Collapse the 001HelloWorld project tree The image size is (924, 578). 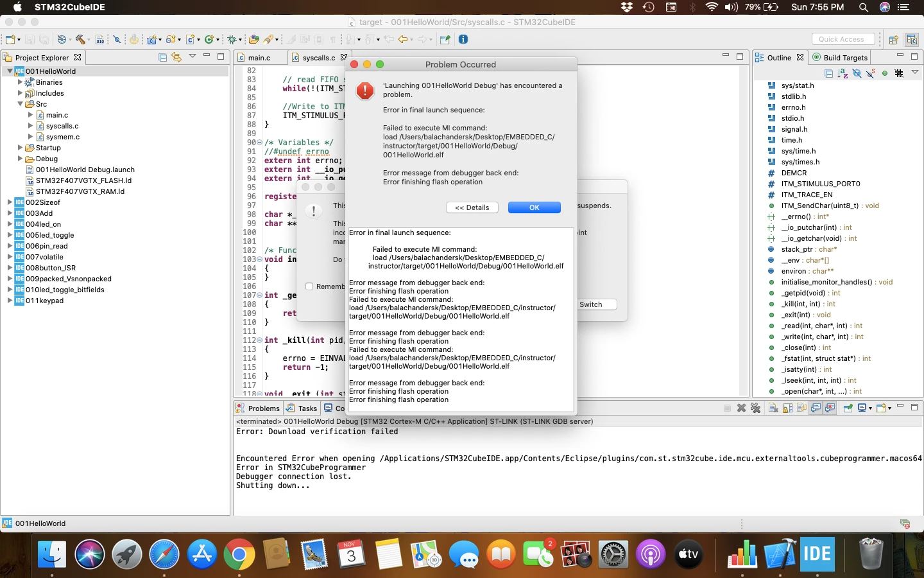coord(10,71)
